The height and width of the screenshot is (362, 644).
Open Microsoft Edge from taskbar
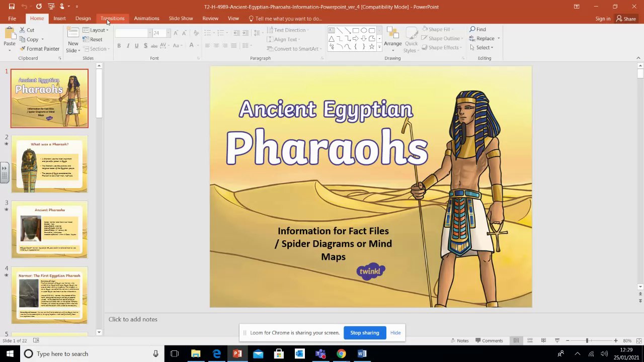point(217,354)
